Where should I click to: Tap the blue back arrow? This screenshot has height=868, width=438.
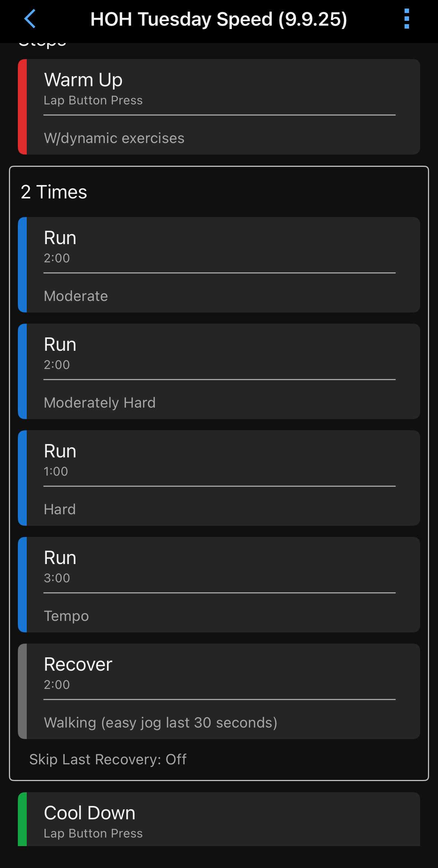click(x=30, y=19)
